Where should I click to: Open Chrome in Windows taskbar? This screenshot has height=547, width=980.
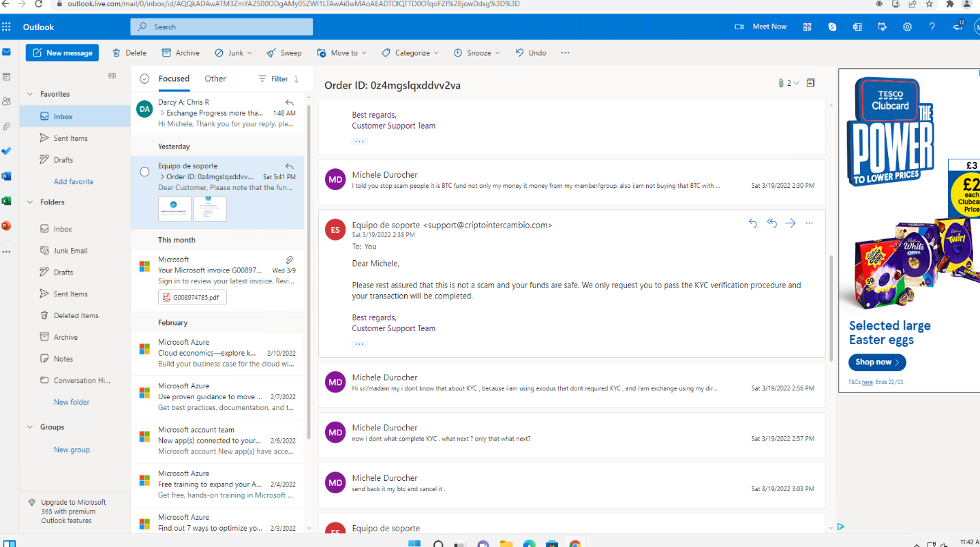pos(575,544)
